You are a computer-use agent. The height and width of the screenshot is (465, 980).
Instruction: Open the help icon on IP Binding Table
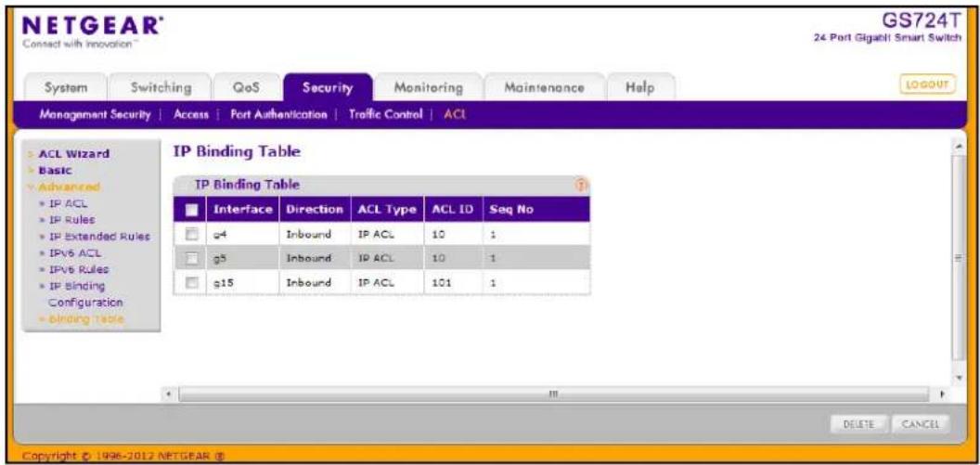[583, 185]
